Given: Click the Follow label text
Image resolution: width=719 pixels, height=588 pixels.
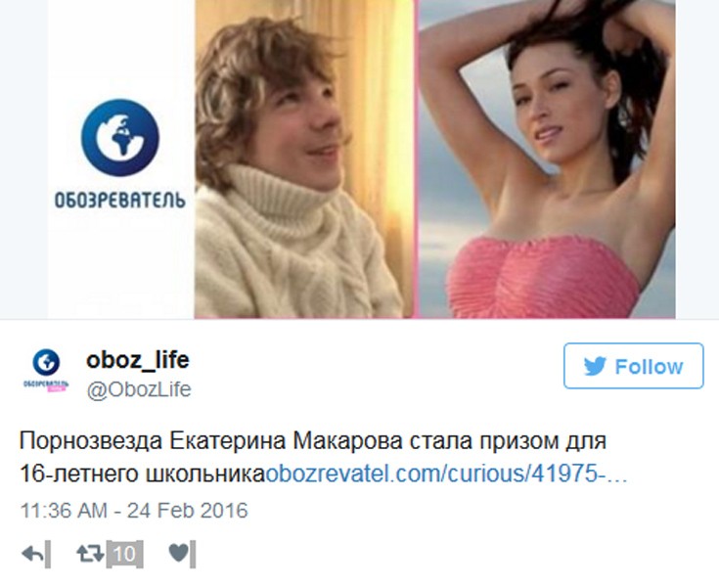Looking at the screenshot, I should pyautogui.click(x=649, y=367).
